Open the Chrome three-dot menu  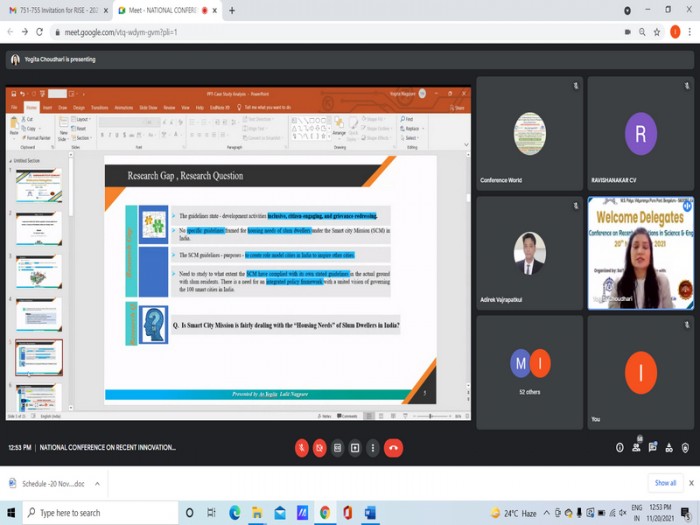pos(690,32)
